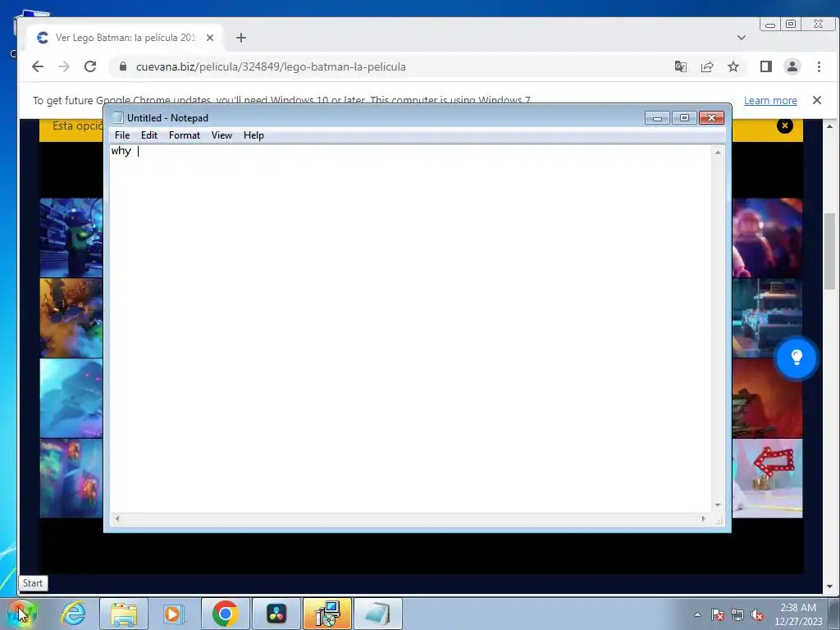Screen dimensions: 840x630
Task: Open the red canyon thumbnail on right
Action: click(767, 399)
